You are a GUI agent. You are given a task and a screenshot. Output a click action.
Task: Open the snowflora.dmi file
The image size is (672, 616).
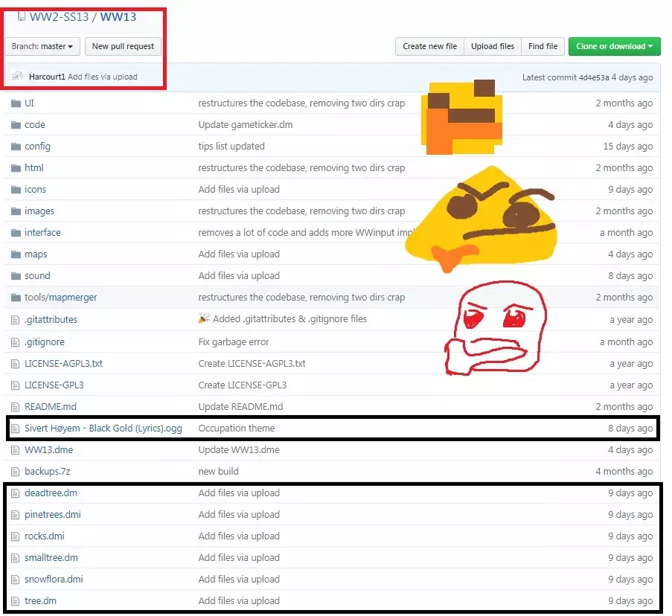click(x=54, y=580)
